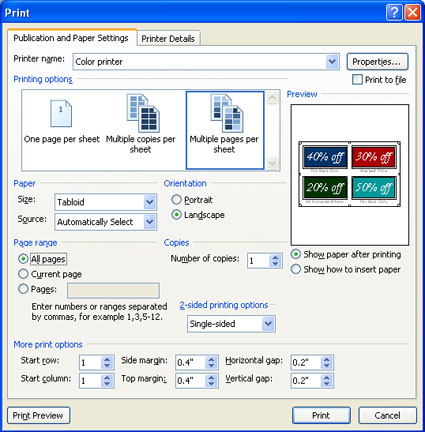
Task: Open the Printer name dropdown
Action: tap(332, 62)
